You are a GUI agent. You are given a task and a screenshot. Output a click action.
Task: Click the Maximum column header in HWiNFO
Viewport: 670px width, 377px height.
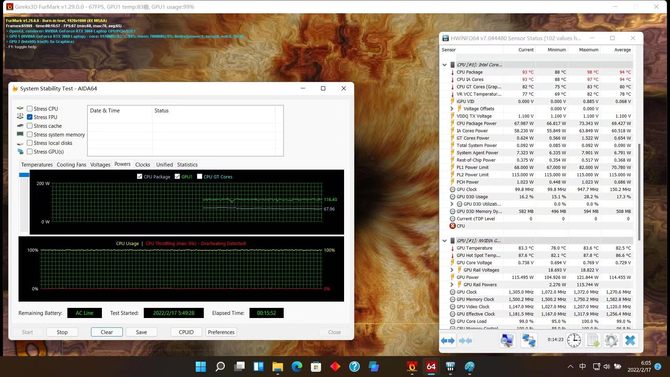click(588, 50)
